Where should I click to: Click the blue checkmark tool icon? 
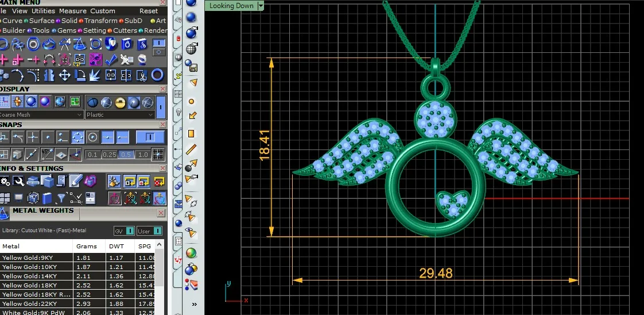click(111, 60)
